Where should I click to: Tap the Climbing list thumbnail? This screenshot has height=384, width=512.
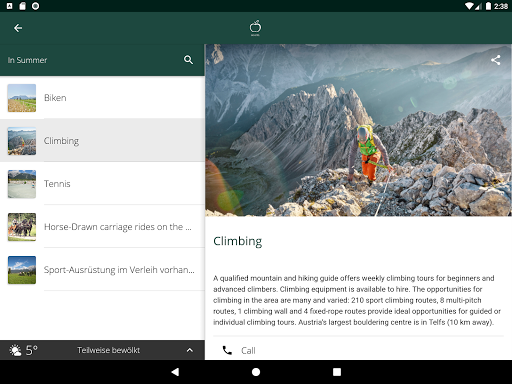[22, 141]
